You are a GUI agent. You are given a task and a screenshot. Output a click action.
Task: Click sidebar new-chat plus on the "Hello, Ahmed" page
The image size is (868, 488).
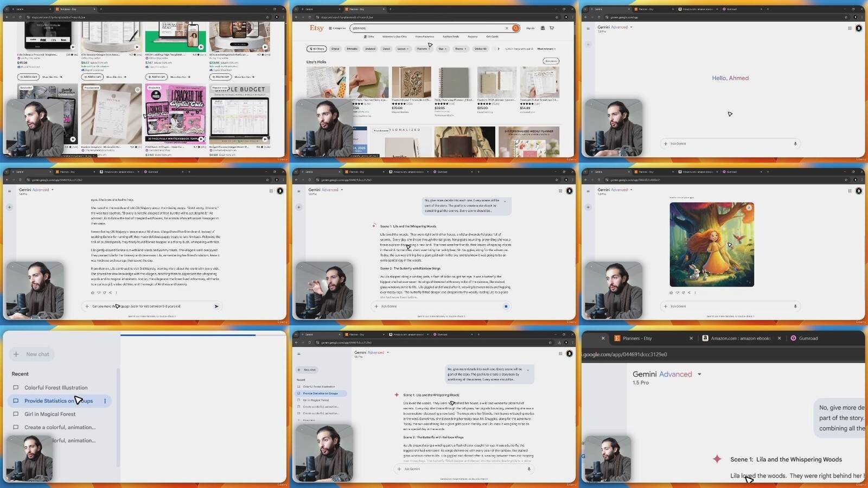point(588,45)
